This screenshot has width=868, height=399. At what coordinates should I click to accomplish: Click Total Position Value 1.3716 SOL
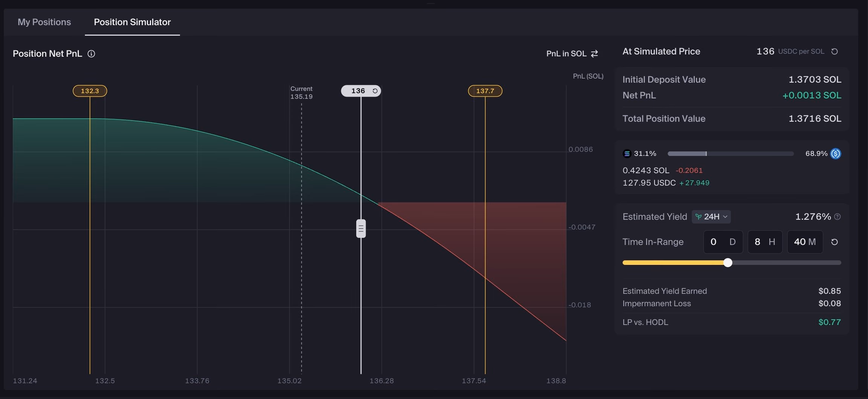815,119
